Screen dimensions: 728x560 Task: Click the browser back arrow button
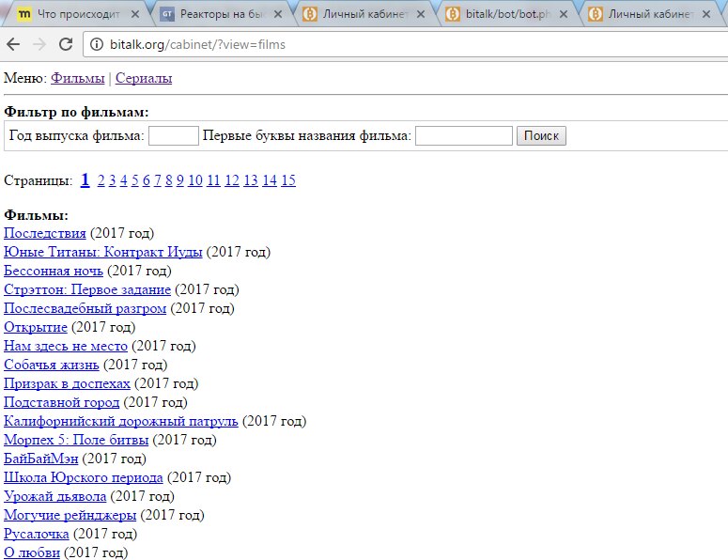[x=13, y=44]
